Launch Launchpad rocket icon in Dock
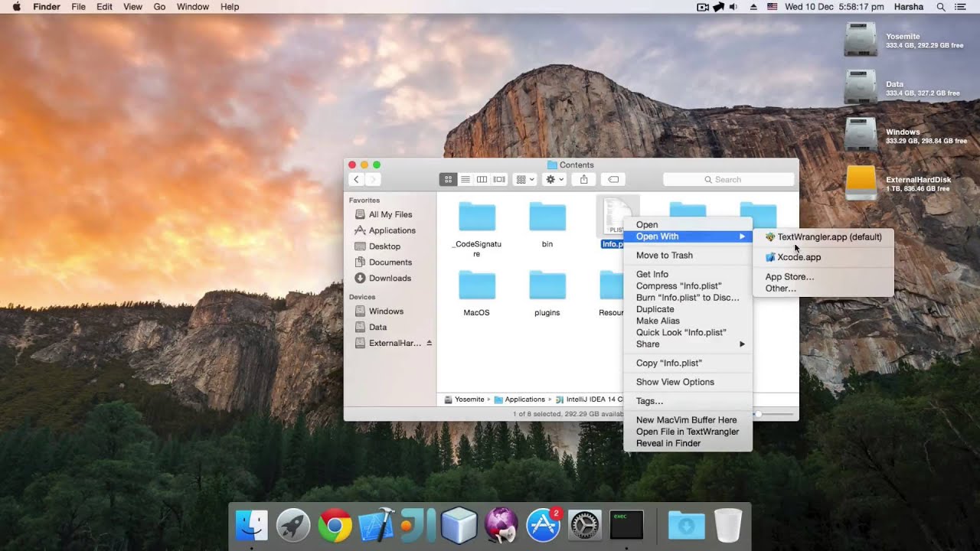Viewport: 980px width, 551px height. 293,526
